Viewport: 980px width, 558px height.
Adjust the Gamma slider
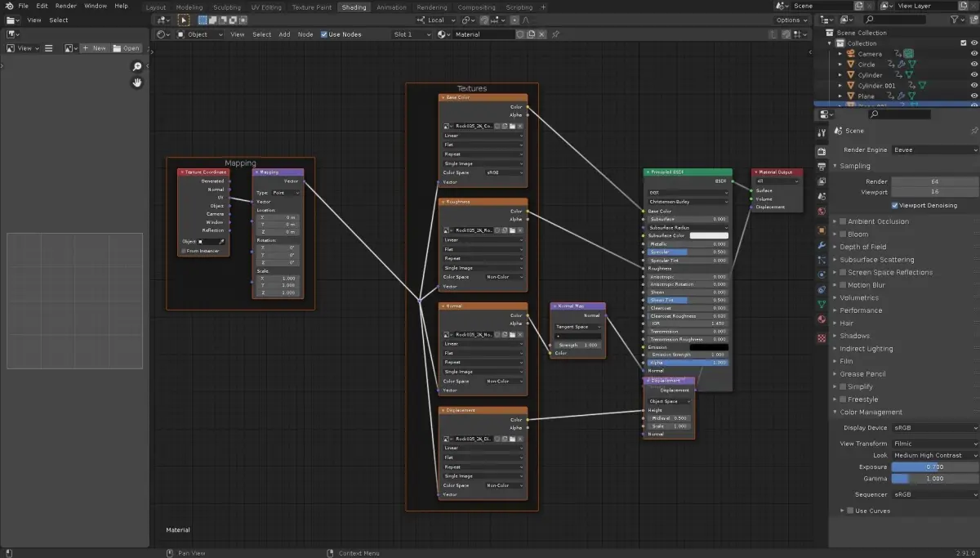coord(935,478)
